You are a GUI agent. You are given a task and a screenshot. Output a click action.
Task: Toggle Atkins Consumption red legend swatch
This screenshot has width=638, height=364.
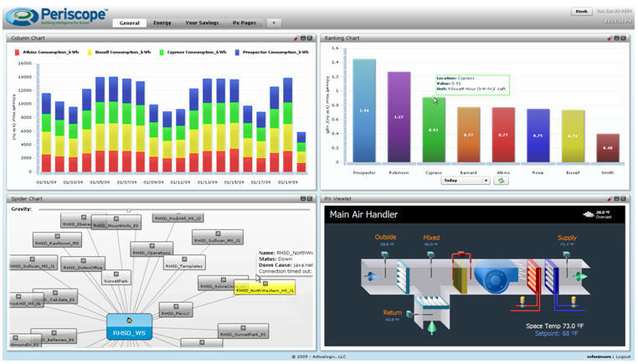tap(17, 53)
